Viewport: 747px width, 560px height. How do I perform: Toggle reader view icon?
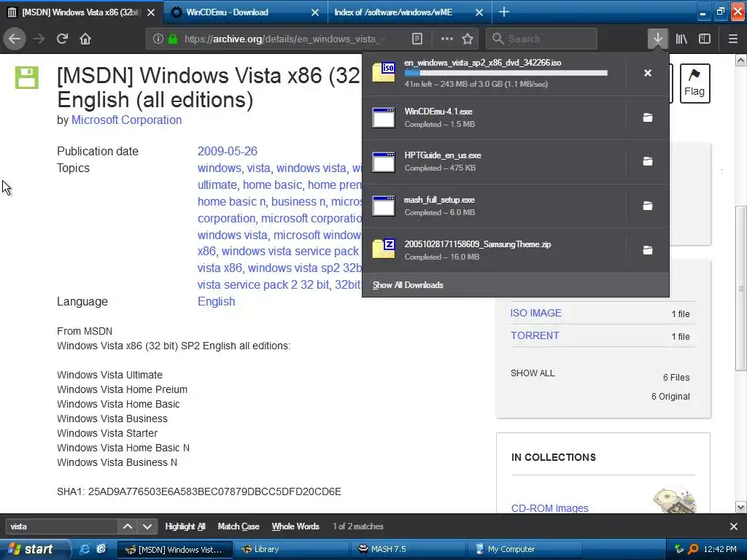[x=417, y=39]
